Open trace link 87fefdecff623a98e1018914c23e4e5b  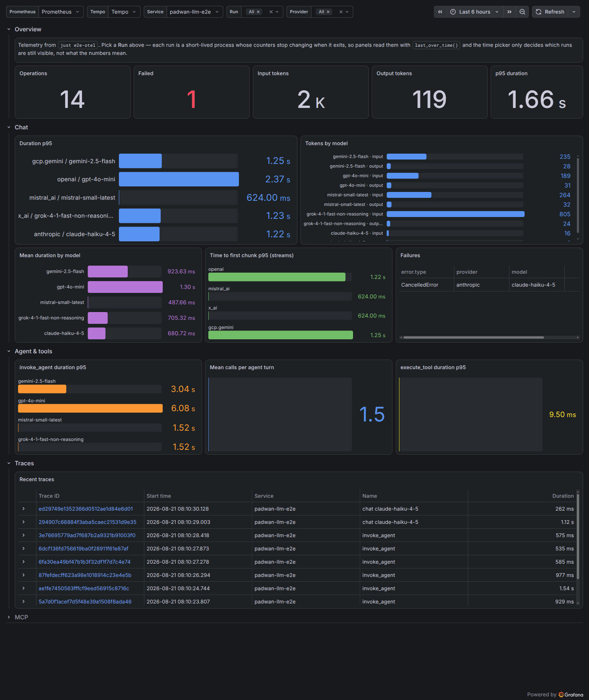tap(85, 575)
